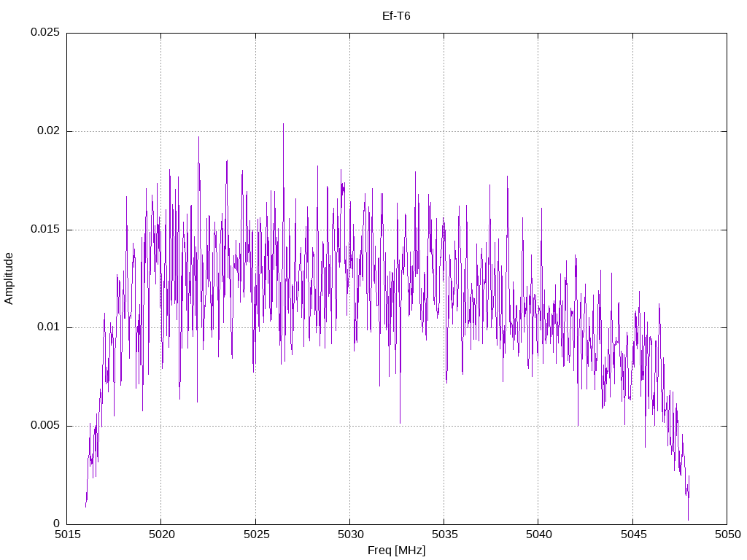The image size is (747, 560).
Task: Click the x-axis tick label "5040"
Action: pos(539,534)
